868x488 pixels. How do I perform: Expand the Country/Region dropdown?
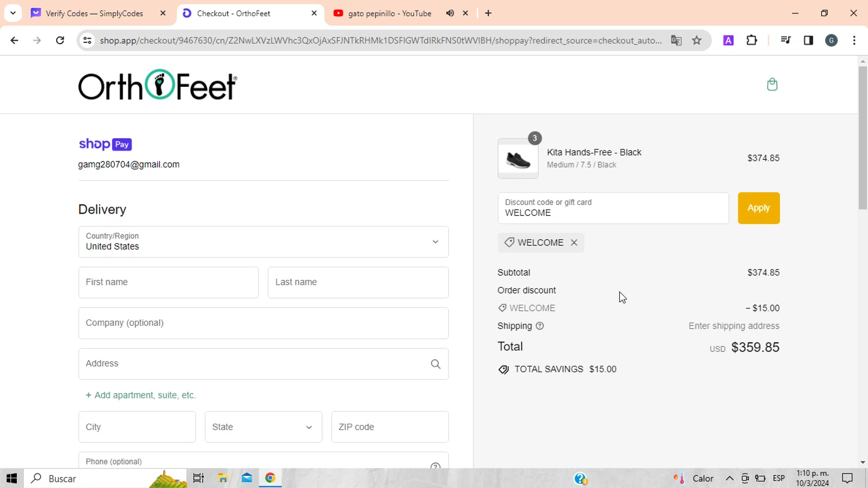tap(263, 242)
